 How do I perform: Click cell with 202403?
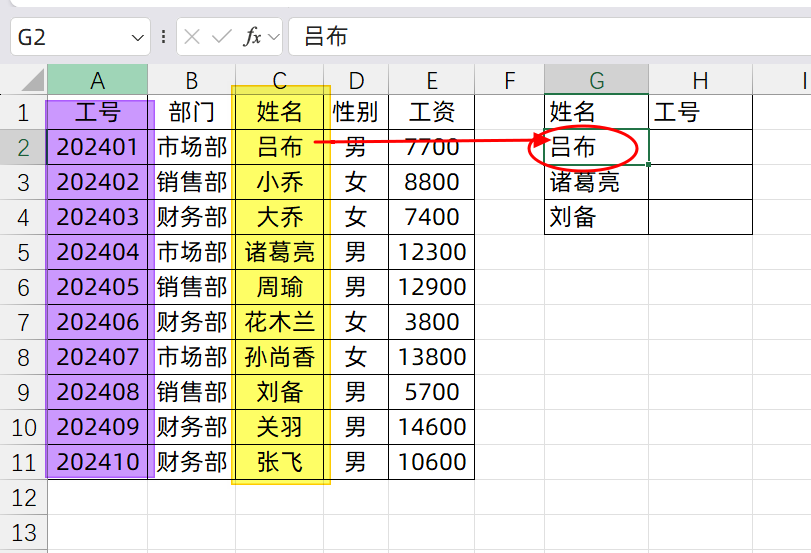pos(97,217)
